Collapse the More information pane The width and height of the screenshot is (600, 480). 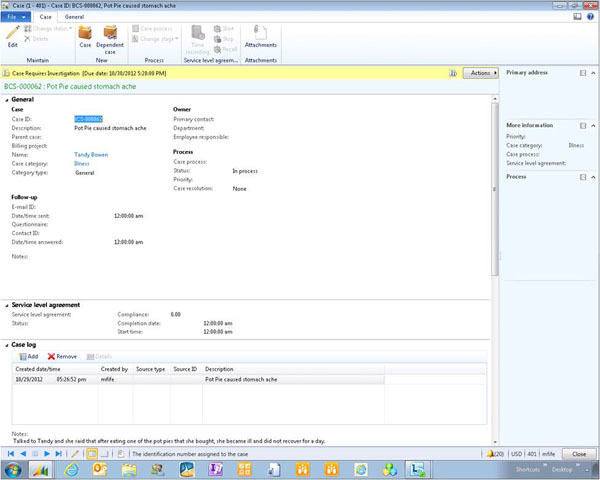point(593,125)
